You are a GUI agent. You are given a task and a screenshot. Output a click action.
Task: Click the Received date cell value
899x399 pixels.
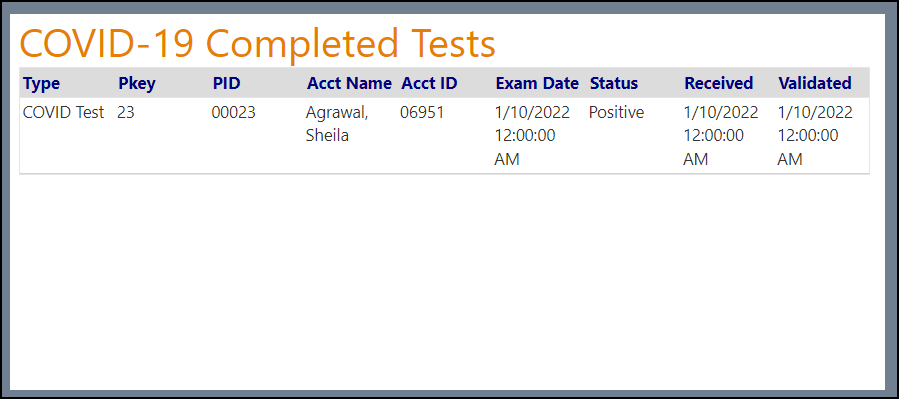(x=721, y=136)
